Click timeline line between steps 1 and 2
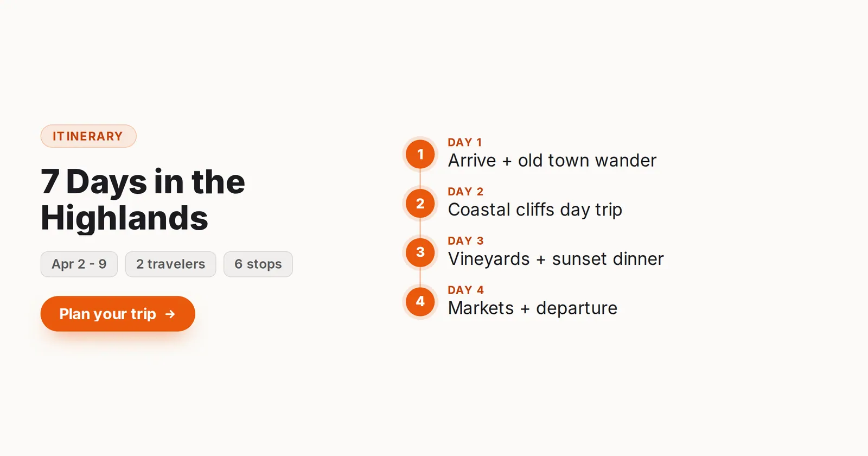Viewport: 868px width, 456px height. [420, 179]
